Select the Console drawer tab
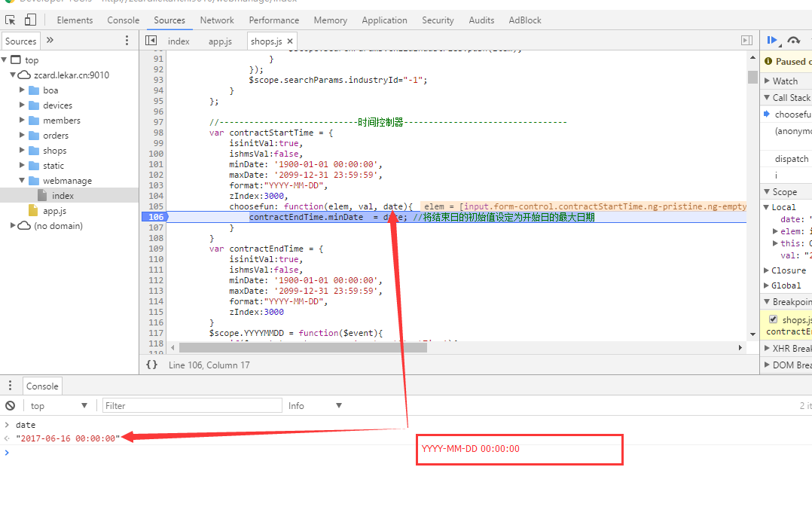The height and width of the screenshot is (522, 812). (42, 386)
